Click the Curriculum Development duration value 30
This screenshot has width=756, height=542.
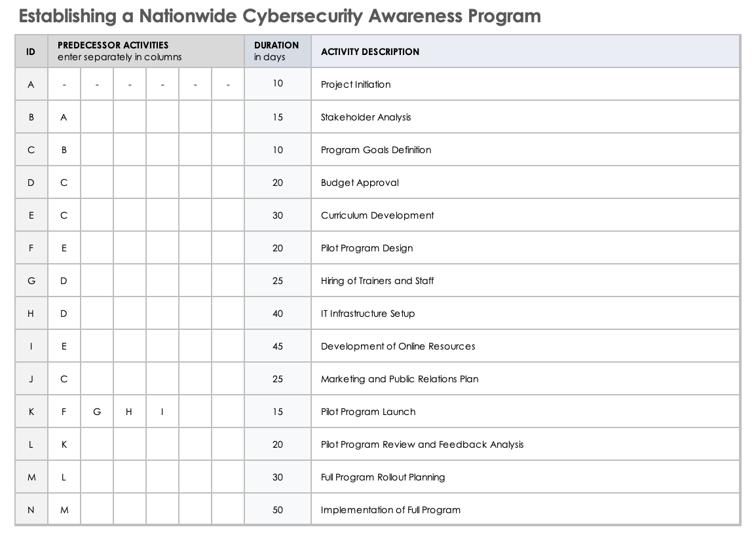point(278,215)
